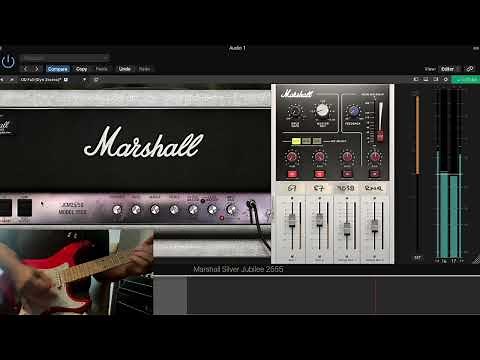Click the Output Master knob on the amp
The width and height of the screenshot is (480, 360).
193,210
